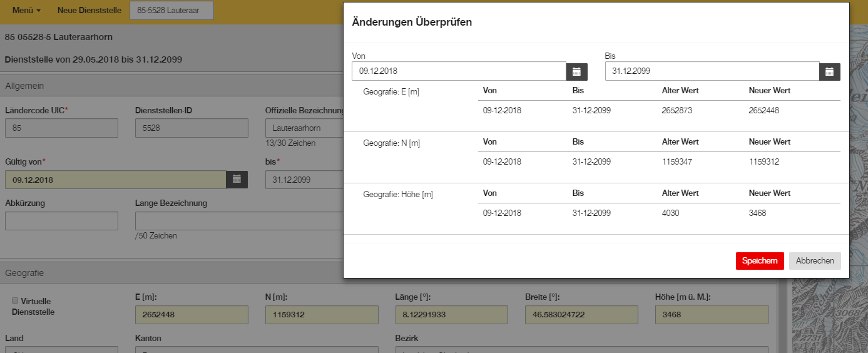The height and width of the screenshot is (353, 868).
Task: Click the dialog Bis date input field
Action: click(x=712, y=71)
